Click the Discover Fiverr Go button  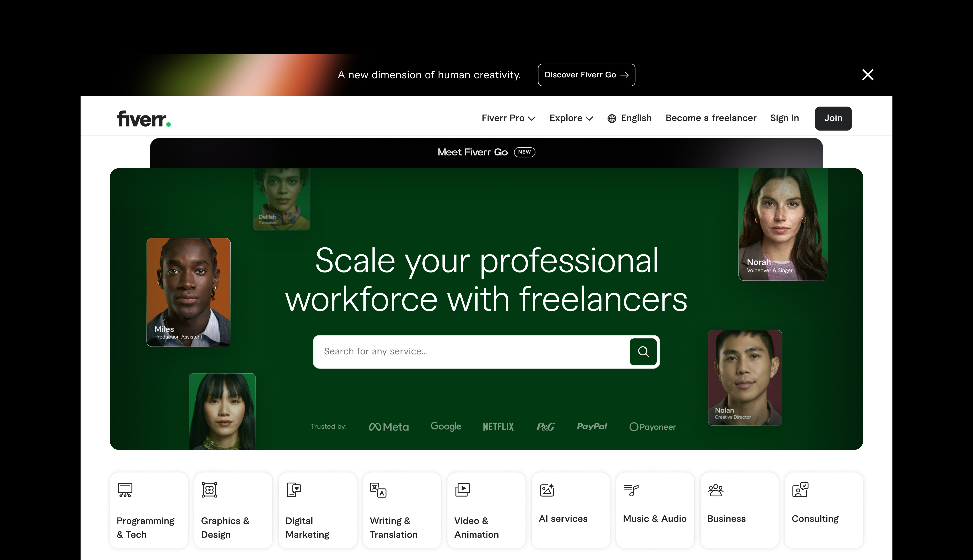[x=586, y=75]
